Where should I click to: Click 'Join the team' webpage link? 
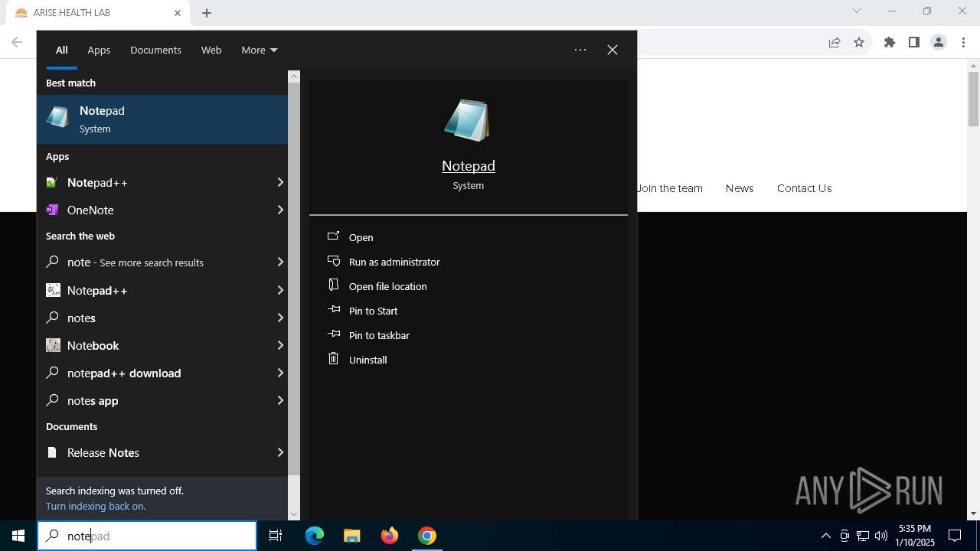[x=670, y=188]
